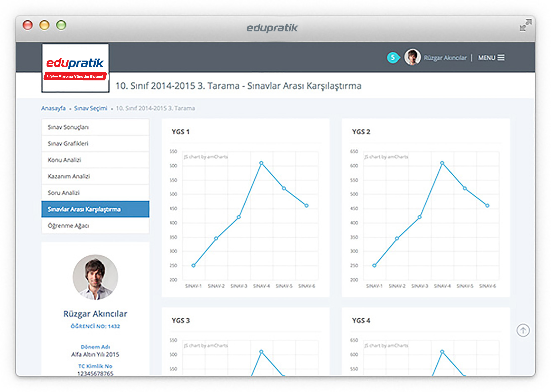Click the TC Kimlik No label
551x392 pixels.
(x=95, y=366)
